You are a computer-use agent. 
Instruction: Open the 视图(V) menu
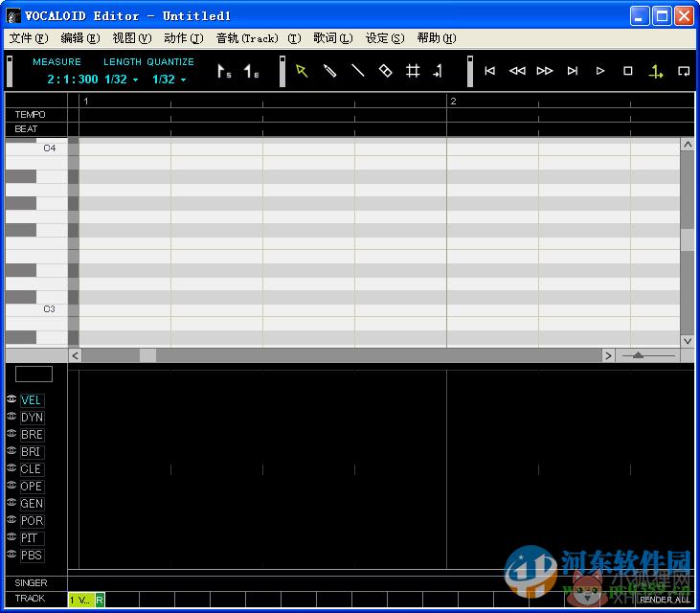pos(132,38)
